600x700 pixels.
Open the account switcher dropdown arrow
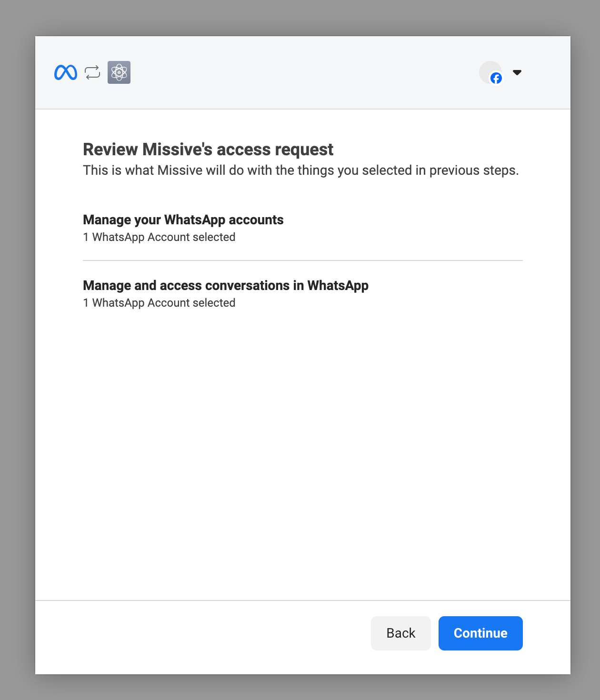click(517, 73)
